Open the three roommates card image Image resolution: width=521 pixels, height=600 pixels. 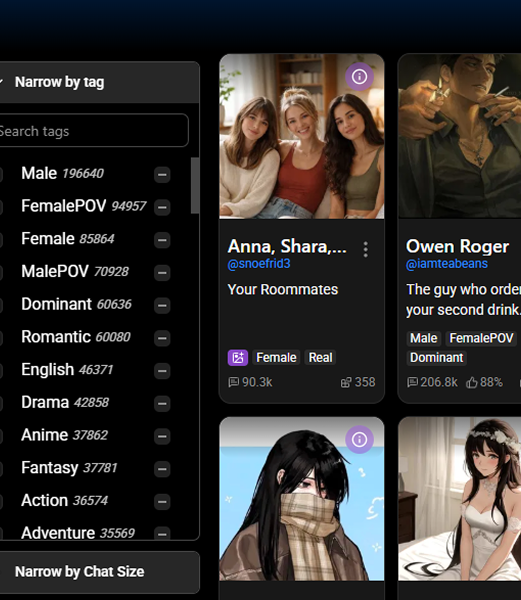(302, 137)
